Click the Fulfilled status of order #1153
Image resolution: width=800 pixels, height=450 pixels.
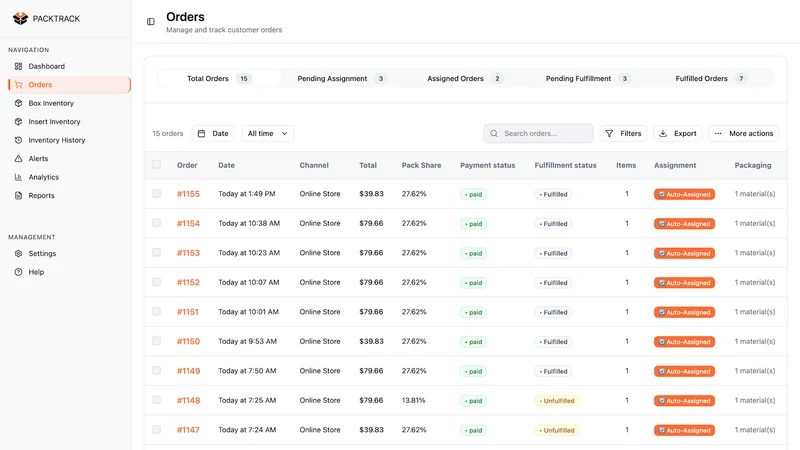pos(553,254)
